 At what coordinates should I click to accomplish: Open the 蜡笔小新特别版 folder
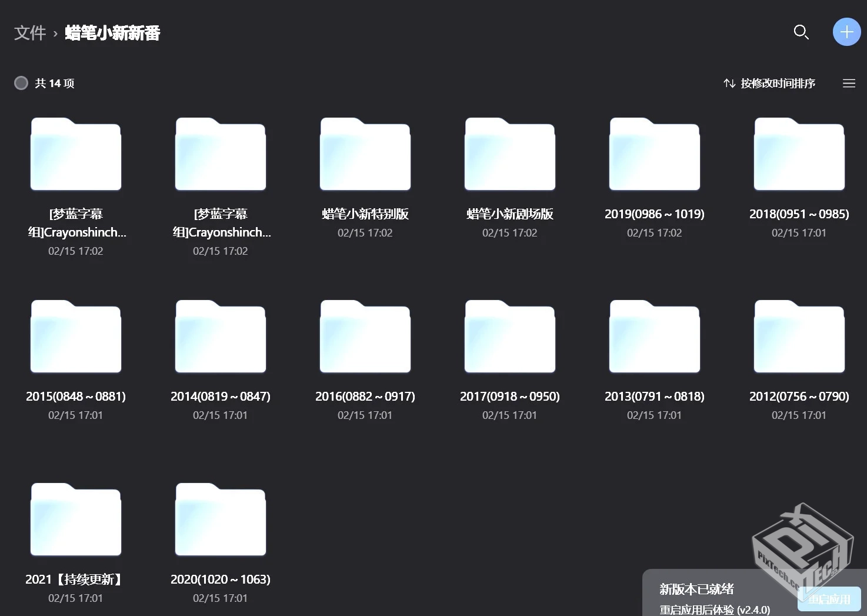pos(365,154)
